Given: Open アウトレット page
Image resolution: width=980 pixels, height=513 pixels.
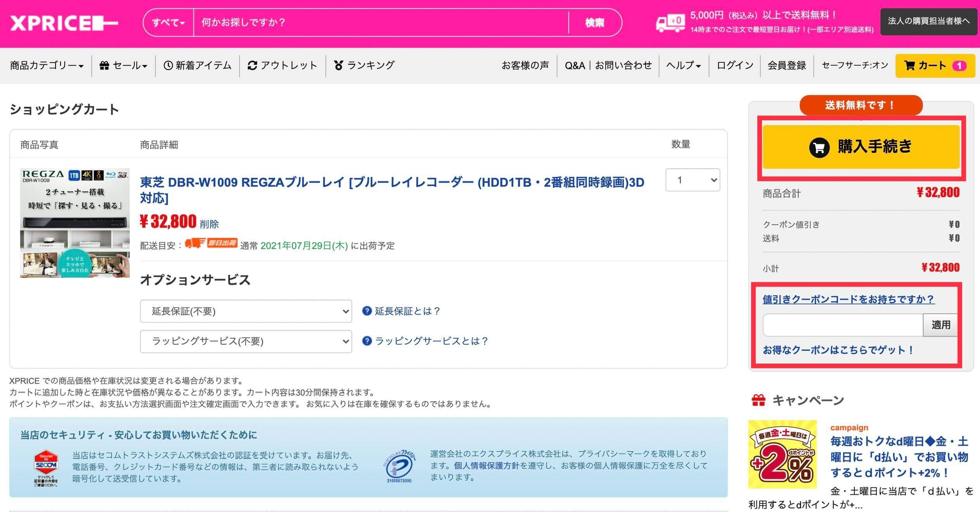Looking at the screenshot, I should pos(282,66).
